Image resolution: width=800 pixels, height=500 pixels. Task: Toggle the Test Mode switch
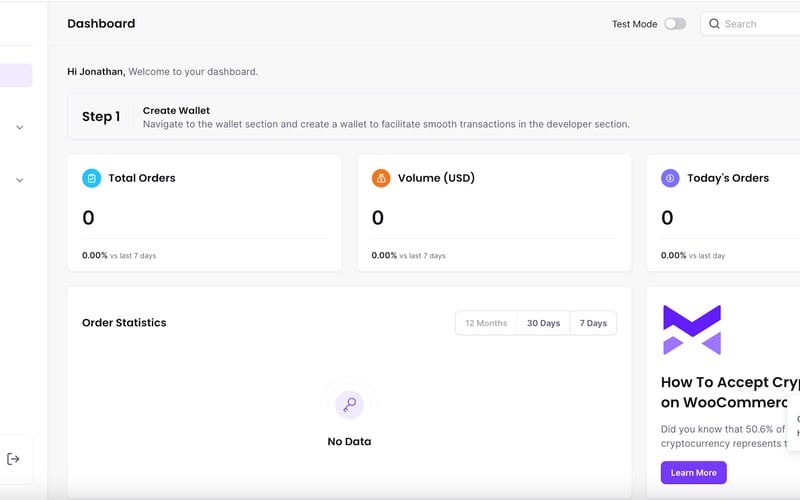click(x=675, y=24)
